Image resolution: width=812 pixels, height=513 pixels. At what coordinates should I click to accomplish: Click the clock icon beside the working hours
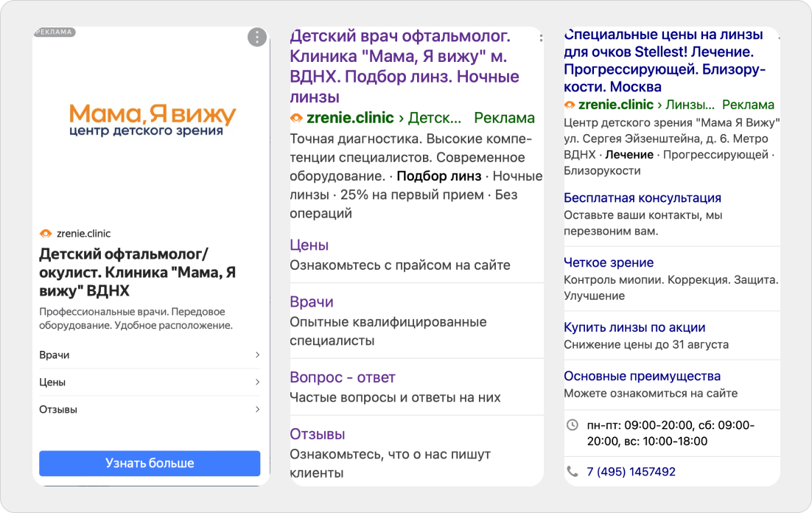[573, 425]
